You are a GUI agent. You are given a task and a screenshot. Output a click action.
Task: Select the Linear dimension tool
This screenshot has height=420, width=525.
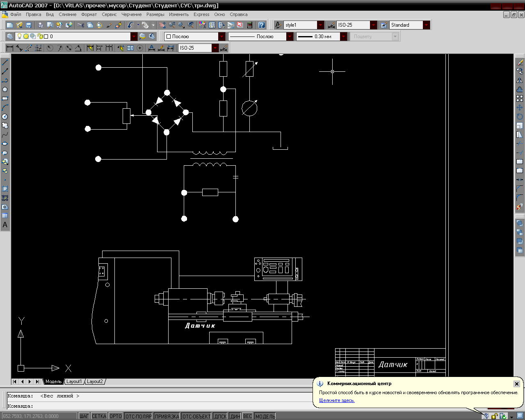10,48
